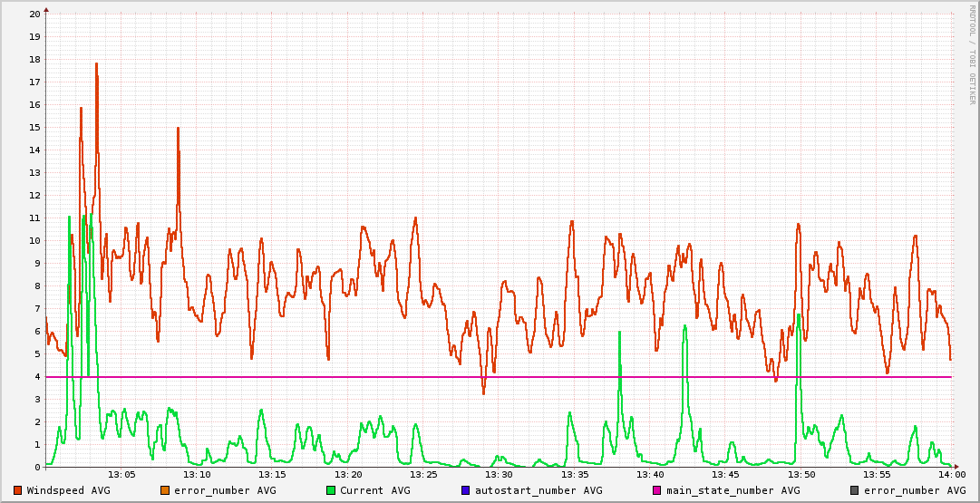This screenshot has height=503, width=980.
Task: Click the red Windspeed AVG legend swatch
Action: pos(17,490)
